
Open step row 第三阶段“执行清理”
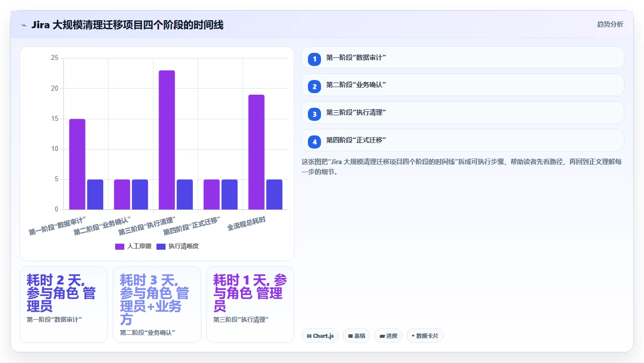(463, 113)
